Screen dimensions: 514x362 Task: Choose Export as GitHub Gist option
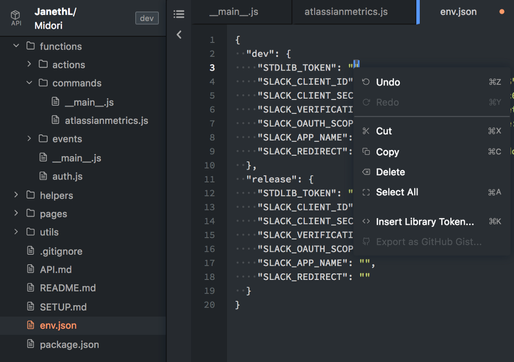(432, 242)
